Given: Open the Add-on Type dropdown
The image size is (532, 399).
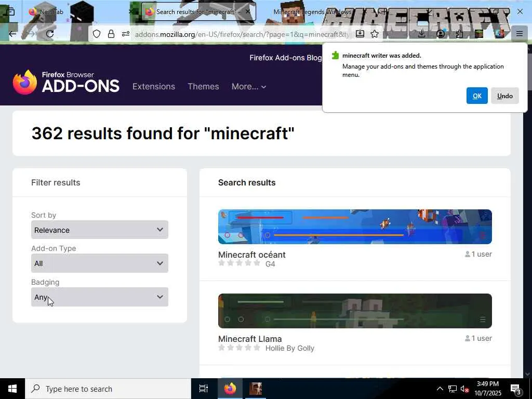Looking at the screenshot, I should (99, 263).
